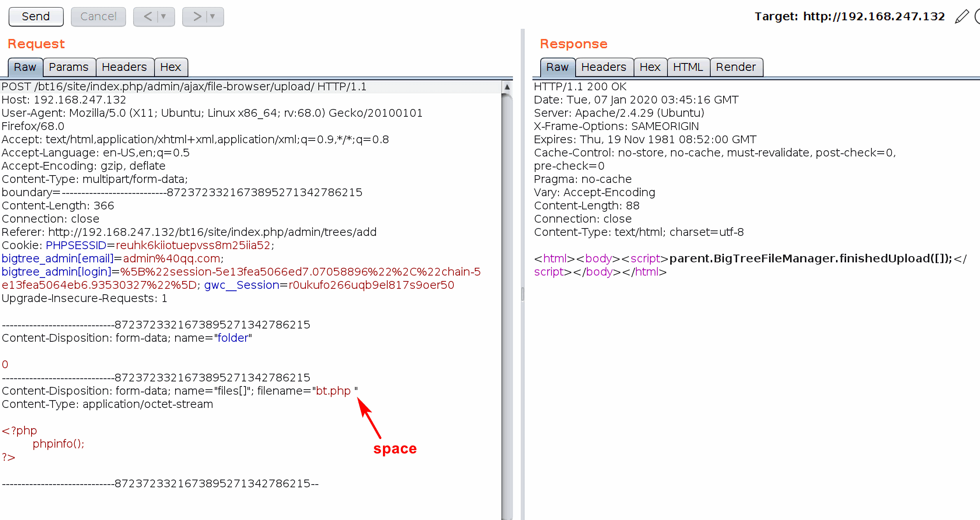The width and height of the screenshot is (980, 520).
Task: Click the request scrollbar up arrow
Action: [507, 87]
